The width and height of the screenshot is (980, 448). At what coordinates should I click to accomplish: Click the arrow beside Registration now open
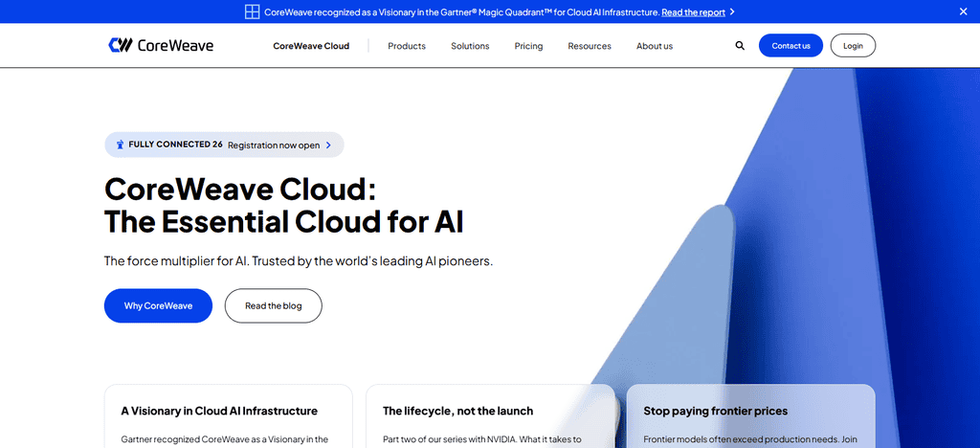[329, 145]
